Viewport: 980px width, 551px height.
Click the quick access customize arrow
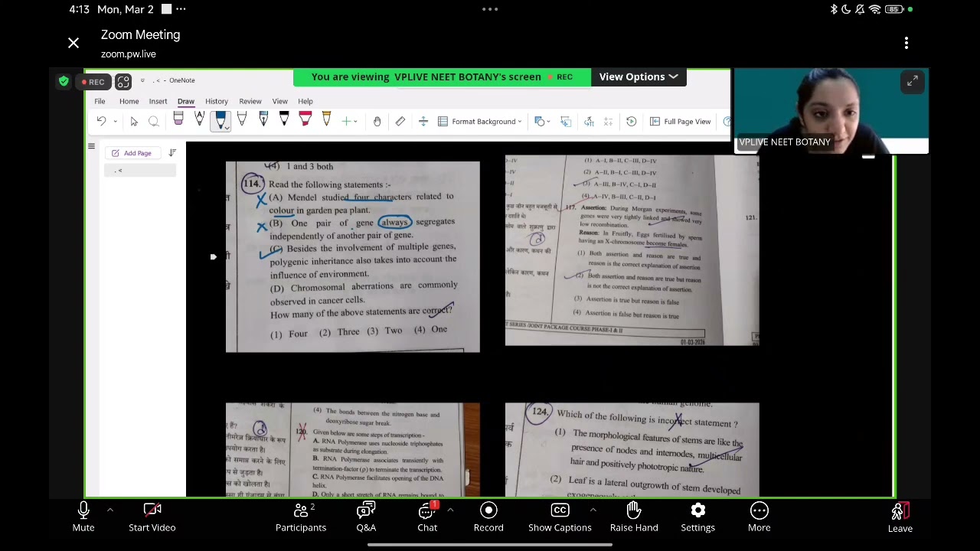pos(142,80)
